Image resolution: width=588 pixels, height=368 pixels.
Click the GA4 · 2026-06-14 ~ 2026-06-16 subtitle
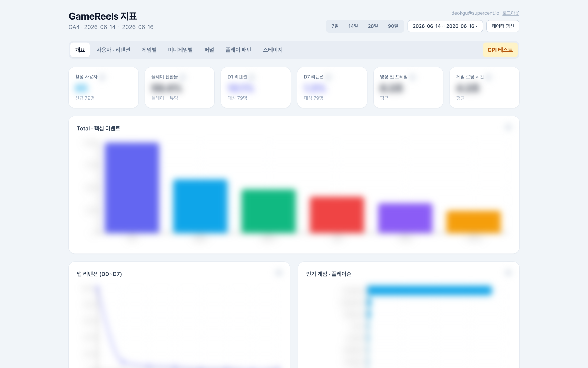tap(111, 27)
